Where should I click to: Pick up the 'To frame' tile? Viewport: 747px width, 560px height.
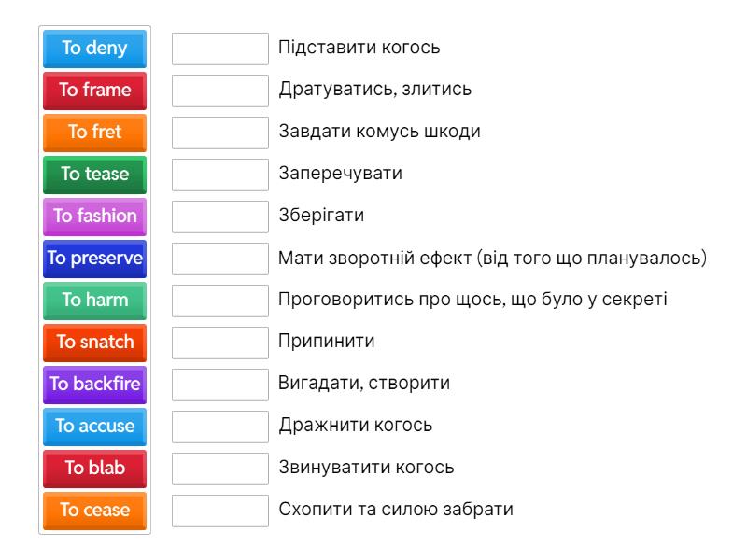click(93, 91)
